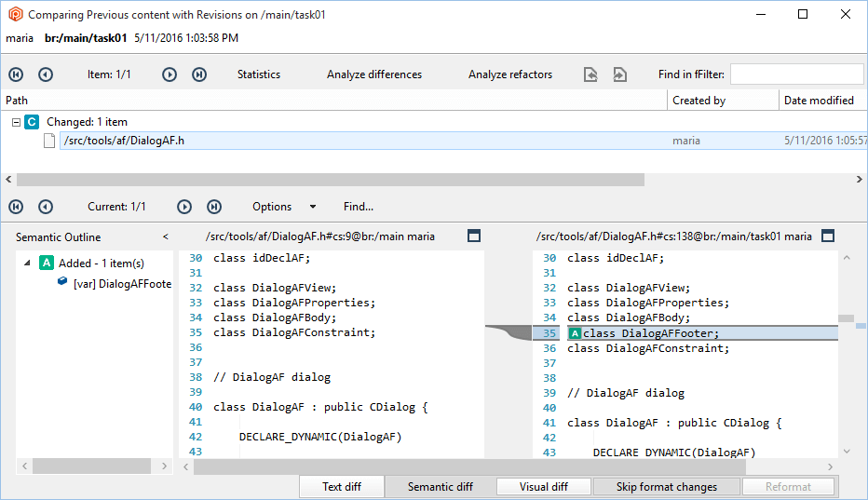Collapse the 'Added - 1 item(s)' node
The height and width of the screenshot is (500, 868).
coord(27,263)
